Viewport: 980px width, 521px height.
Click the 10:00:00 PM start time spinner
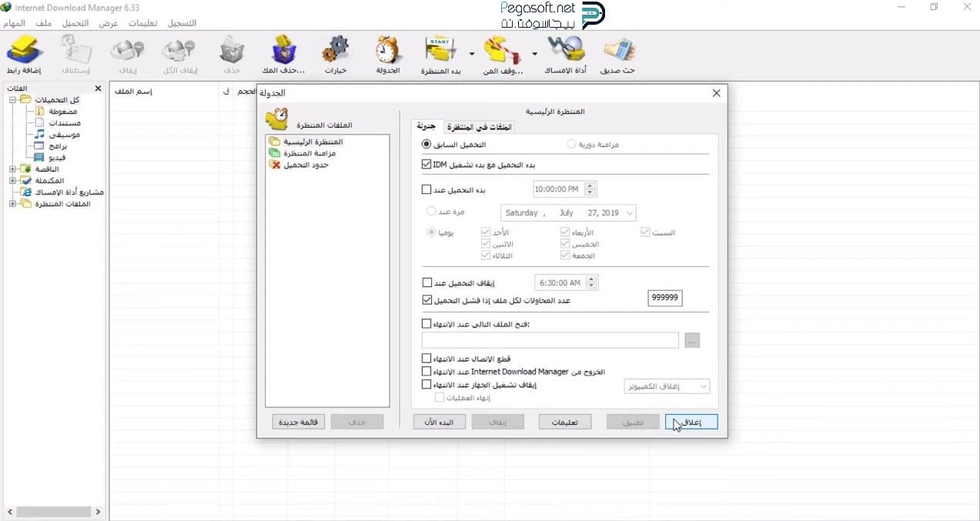coord(590,189)
